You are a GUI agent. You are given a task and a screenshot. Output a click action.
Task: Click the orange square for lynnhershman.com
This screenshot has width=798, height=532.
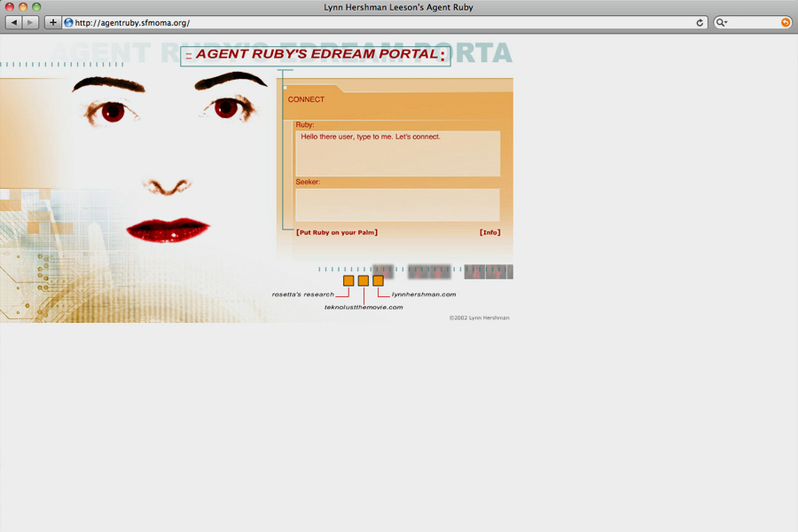pyautogui.click(x=379, y=280)
